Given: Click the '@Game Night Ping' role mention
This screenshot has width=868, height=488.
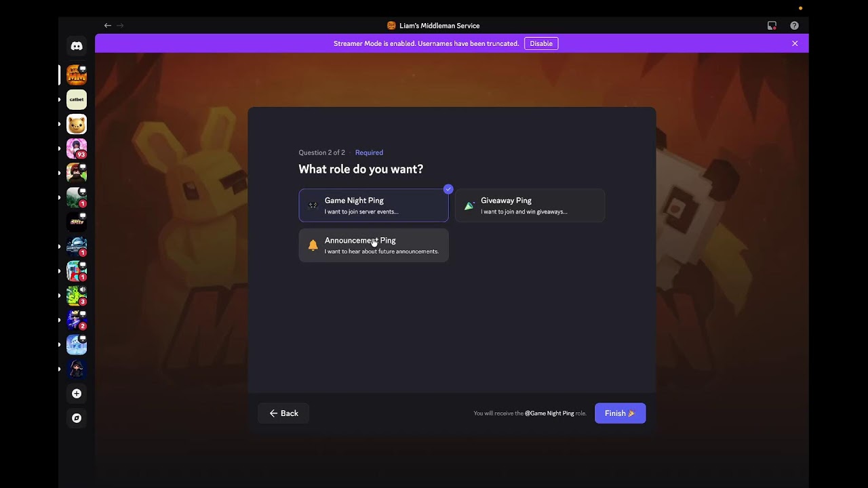Looking at the screenshot, I should [x=549, y=413].
